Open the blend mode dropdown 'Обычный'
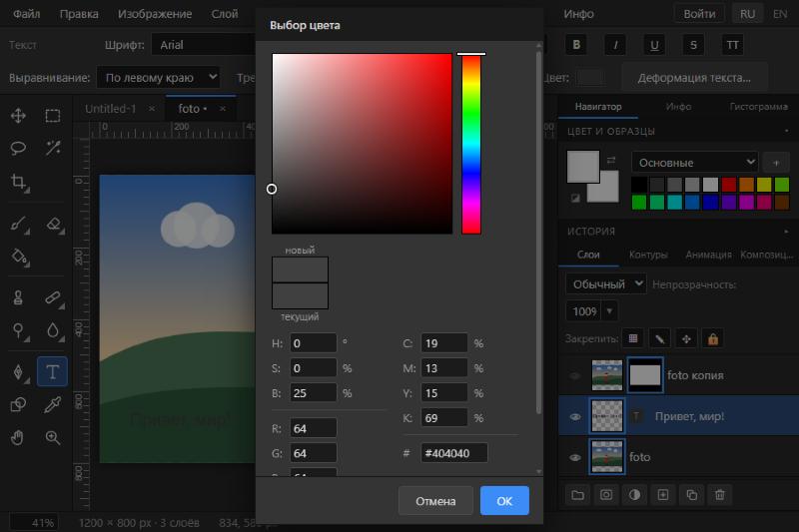This screenshot has width=799, height=532. click(606, 284)
